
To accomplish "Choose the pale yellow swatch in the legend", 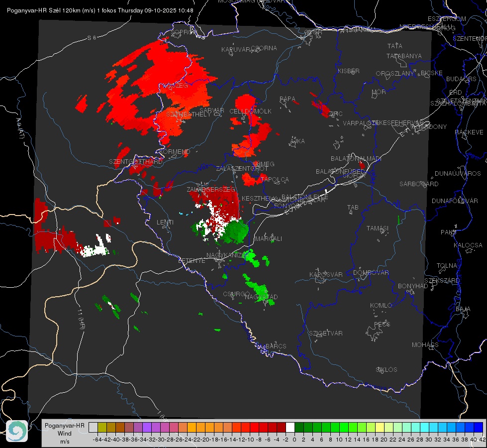I will pos(380,428).
